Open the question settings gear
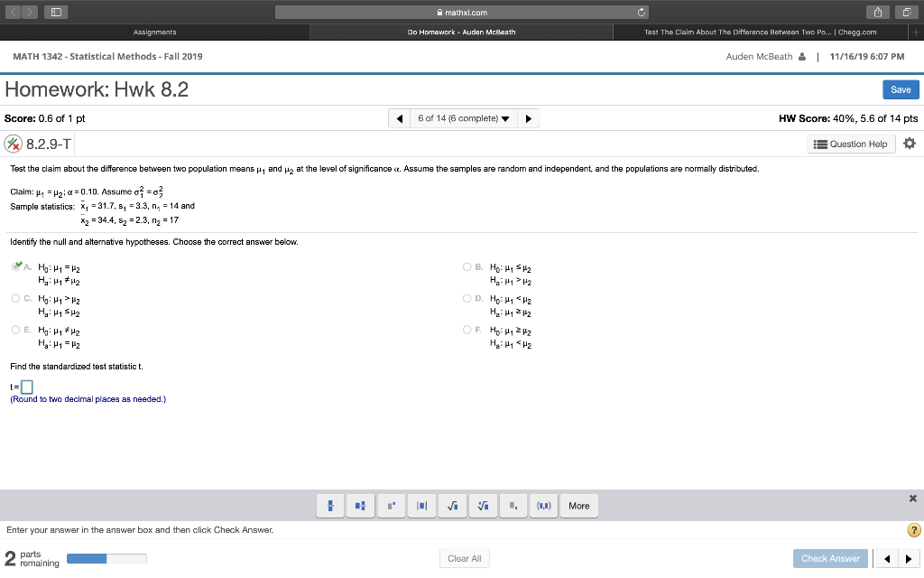 pyautogui.click(x=909, y=143)
